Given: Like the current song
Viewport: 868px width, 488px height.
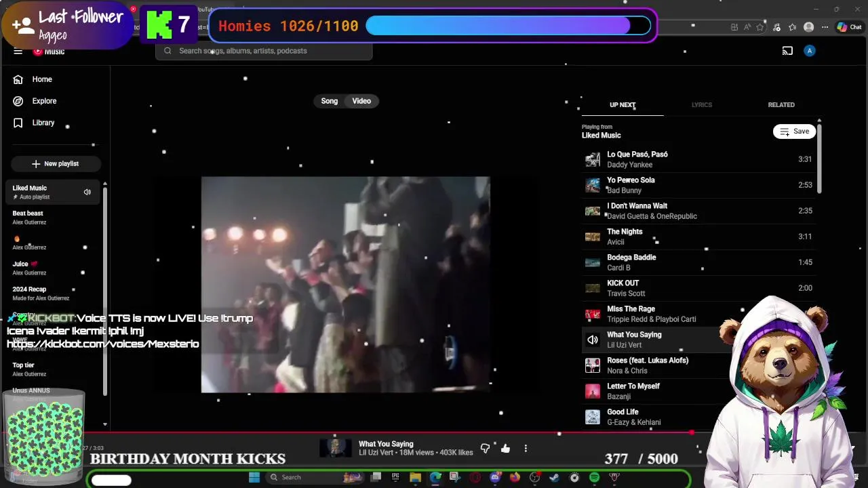Looking at the screenshot, I should 505,448.
